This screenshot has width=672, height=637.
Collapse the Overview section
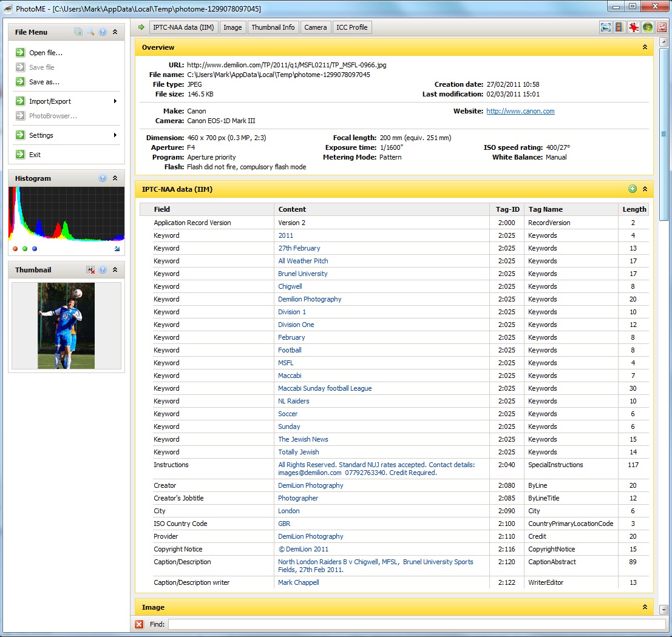coord(645,47)
